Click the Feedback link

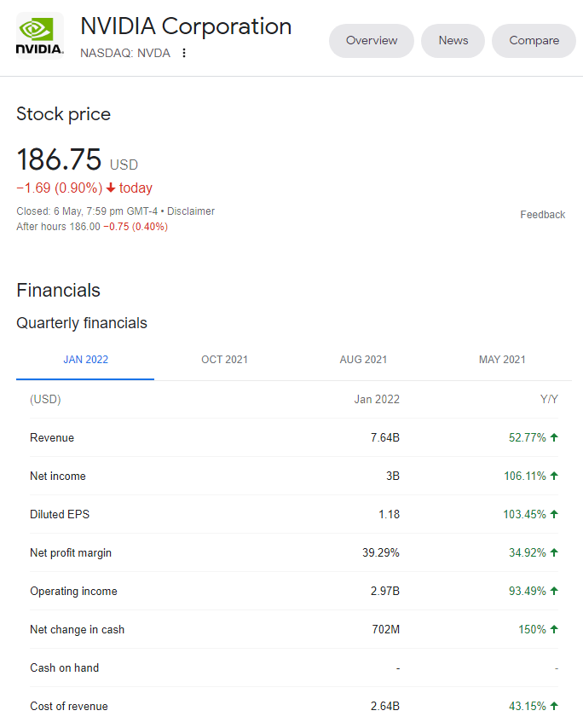[542, 215]
